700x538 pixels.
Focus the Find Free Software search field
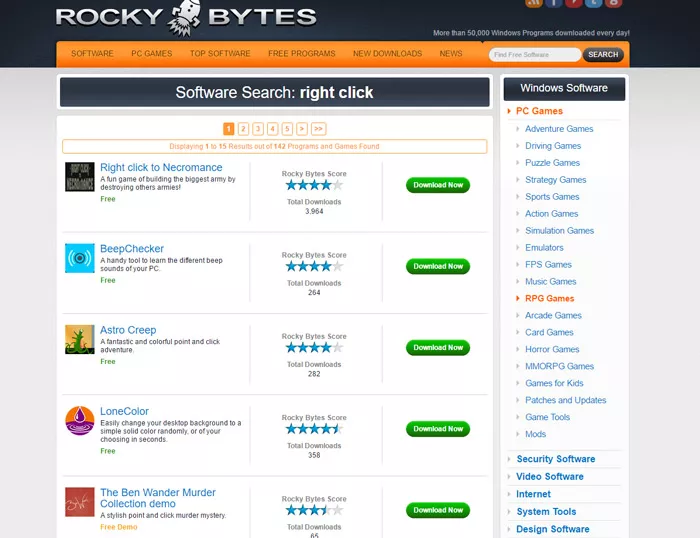tap(535, 54)
